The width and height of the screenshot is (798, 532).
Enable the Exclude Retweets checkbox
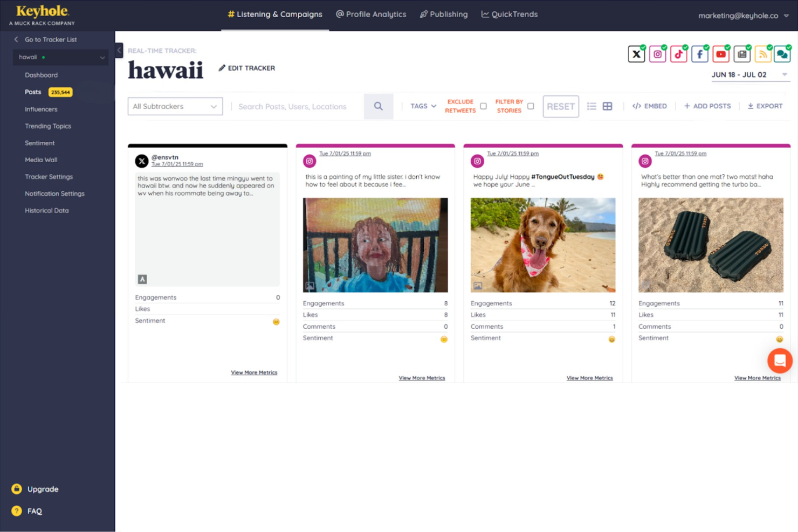click(483, 106)
